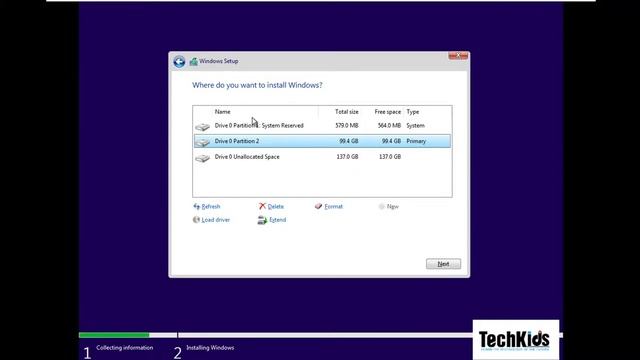Click the Name column header

(222, 111)
